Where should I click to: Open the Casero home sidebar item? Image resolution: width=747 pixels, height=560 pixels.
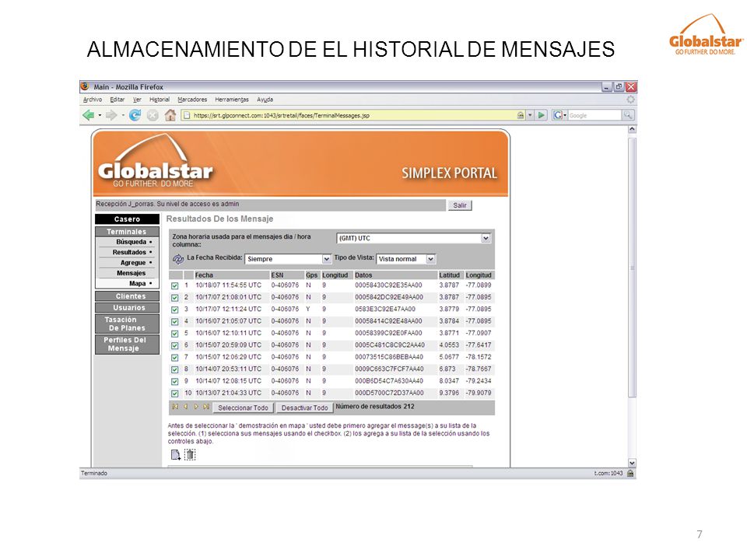[127, 219]
